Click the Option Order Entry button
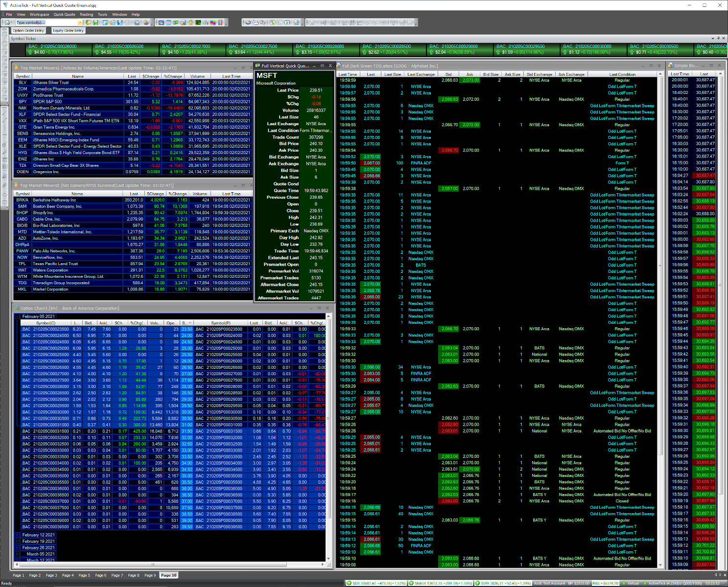The width and height of the screenshot is (728, 587). pos(28,30)
